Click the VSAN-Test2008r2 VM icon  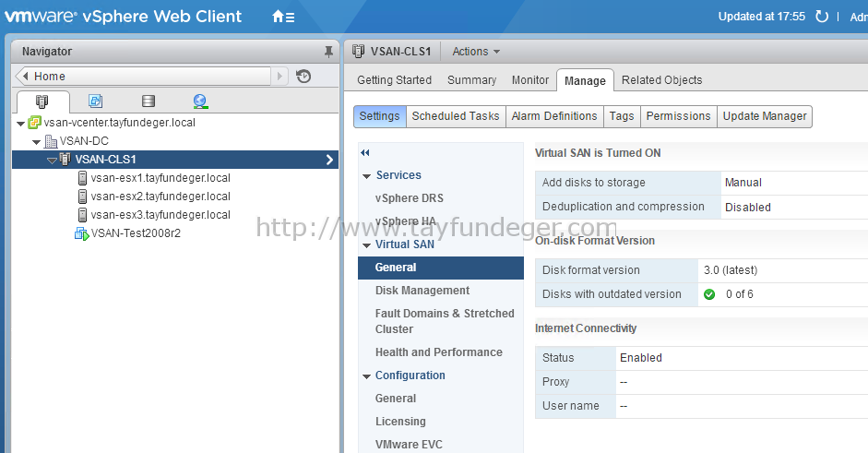click(82, 233)
